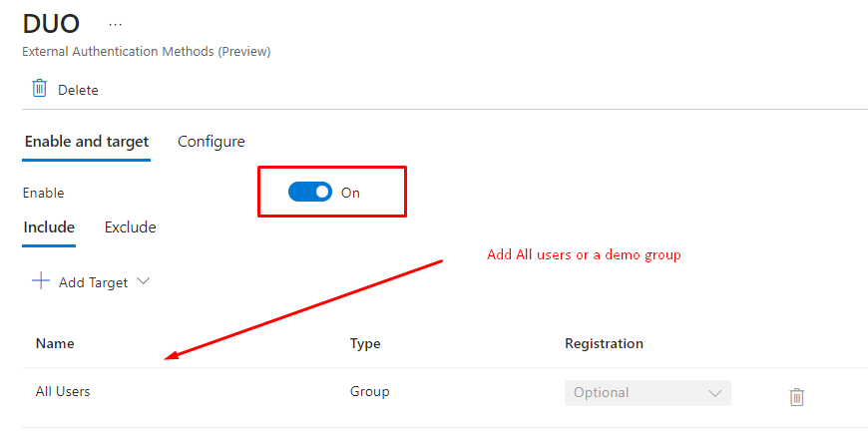Click the Type column header
This screenshot has height=441, width=868.
365,343
